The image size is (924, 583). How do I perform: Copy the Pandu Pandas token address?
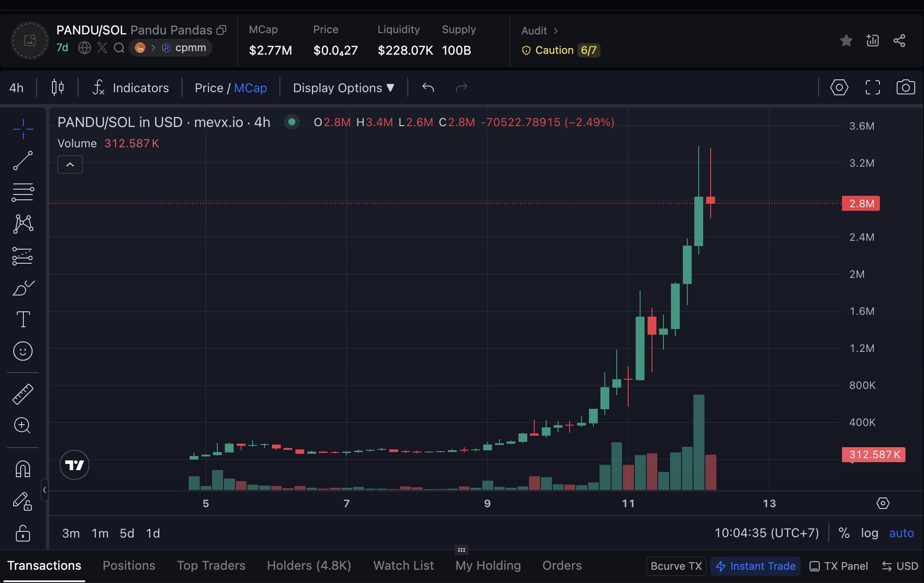221,30
